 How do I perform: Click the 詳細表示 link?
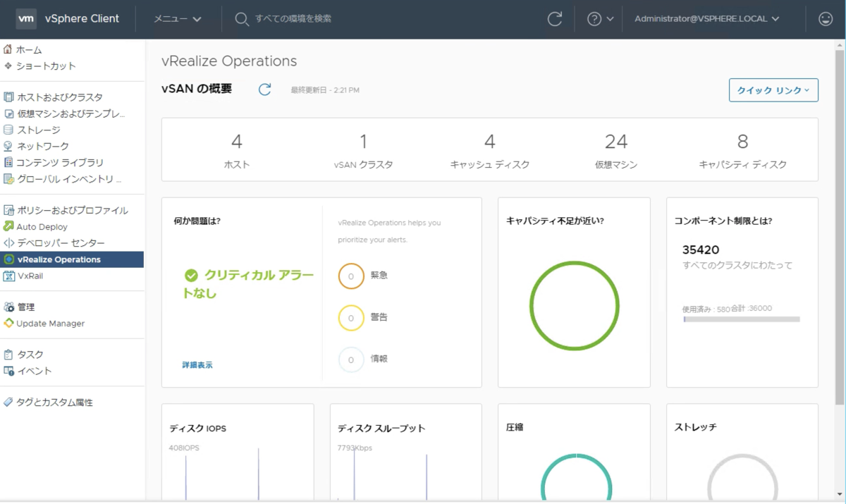197,365
